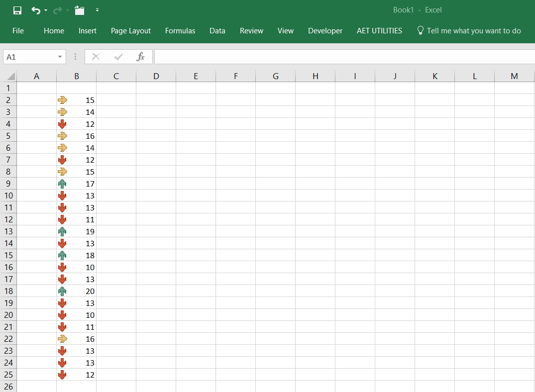Switch to the Developer tab
Viewport: 535px width, 392px height.
click(x=325, y=30)
